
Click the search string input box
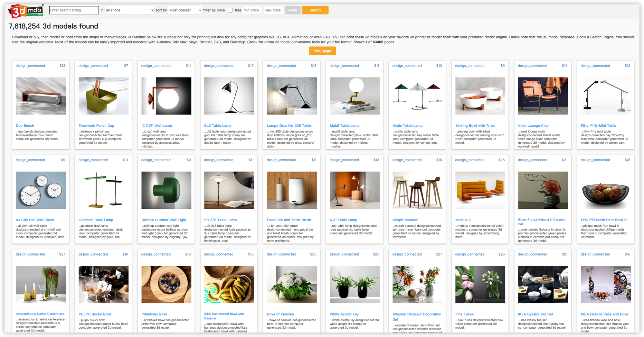(73, 10)
